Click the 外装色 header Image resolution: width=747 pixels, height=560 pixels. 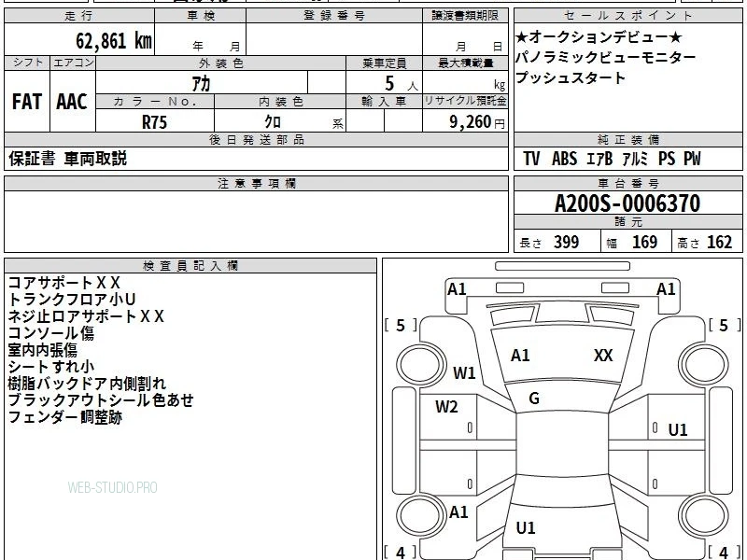click(221, 63)
